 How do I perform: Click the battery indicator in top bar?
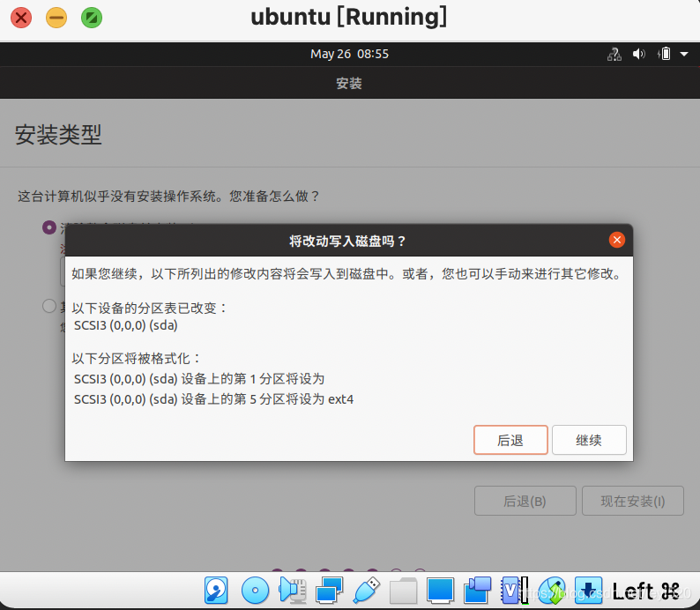tap(664, 54)
